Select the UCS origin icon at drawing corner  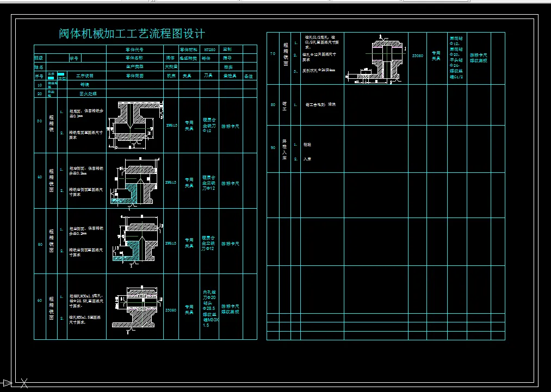pos(14,383)
